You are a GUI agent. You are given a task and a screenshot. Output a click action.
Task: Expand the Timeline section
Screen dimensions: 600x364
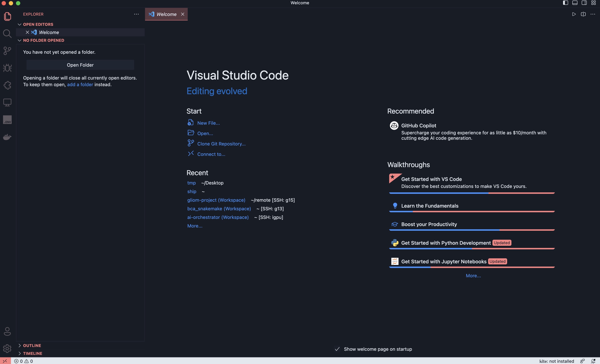point(32,353)
